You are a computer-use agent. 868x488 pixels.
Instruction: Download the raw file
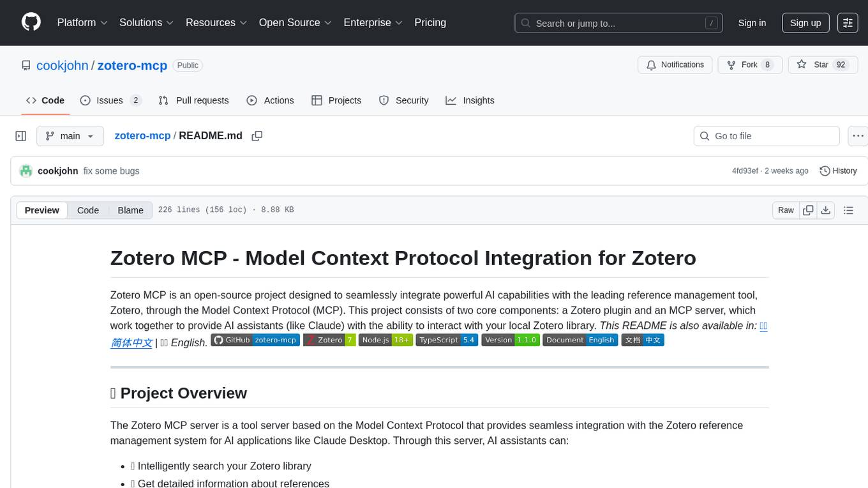[x=826, y=210]
